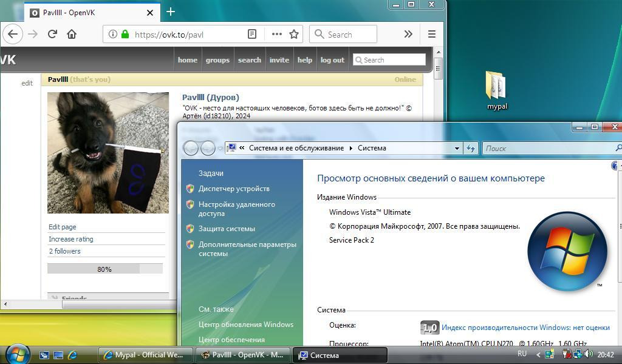
Task: Click the 1,0 performance score badge
Action: 429,328
